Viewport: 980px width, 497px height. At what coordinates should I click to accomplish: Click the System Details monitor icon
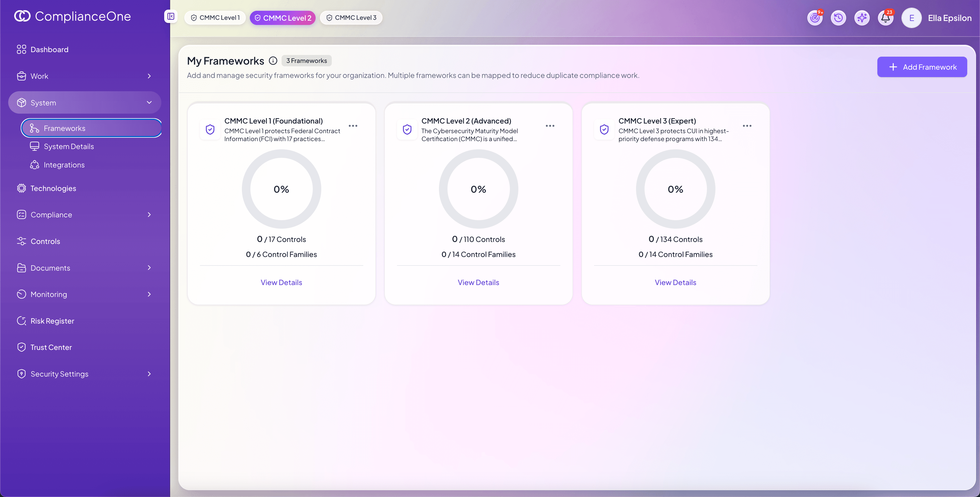point(35,146)
